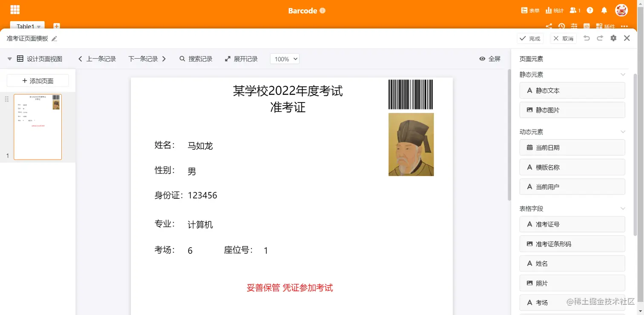This screenshot has height=315, width=644.
Task: Select the 身份证: label on the page
Action: [x=169, y=195]
